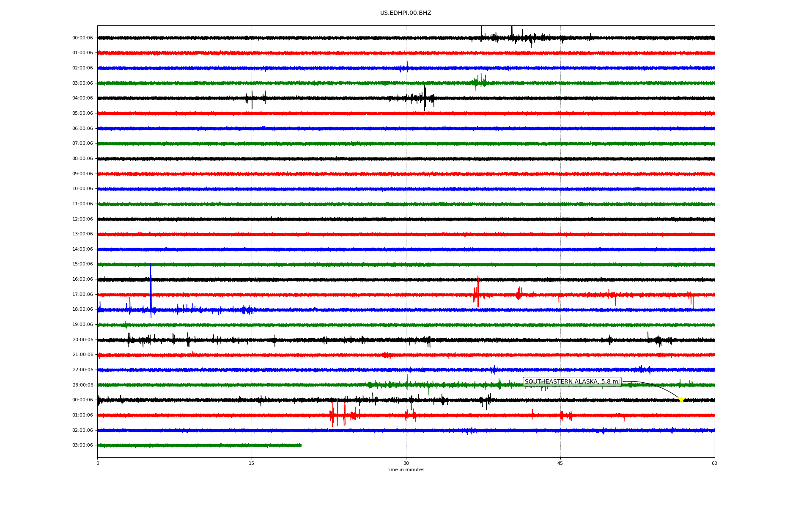
Task: Select the 15:00:06 row time label
Action: pos(82,264)
